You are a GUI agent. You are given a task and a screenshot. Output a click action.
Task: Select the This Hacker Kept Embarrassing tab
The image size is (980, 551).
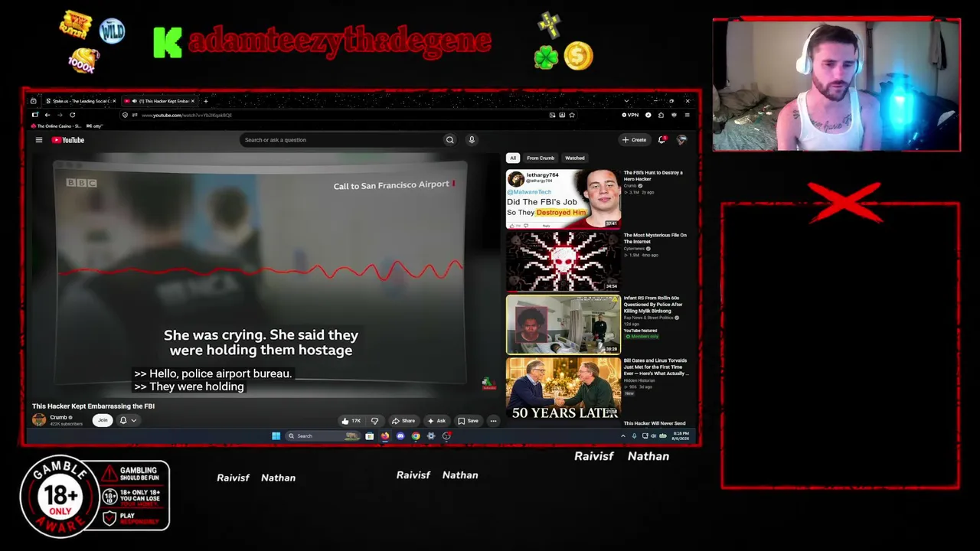point(160,101)
